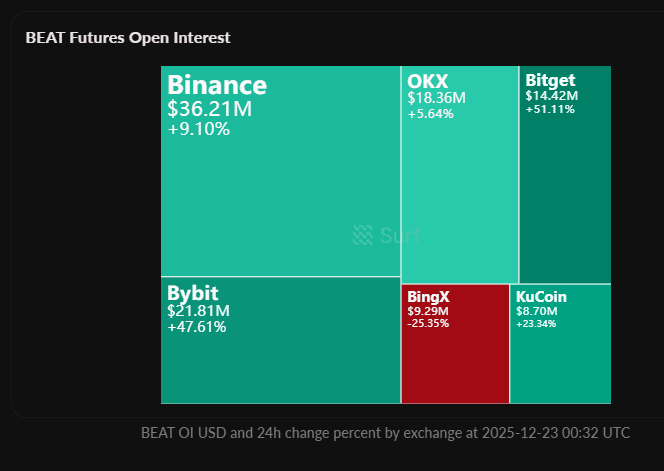Select the BingX name in the red tile
Screen dimensions: 664x471
coord(429,297)
